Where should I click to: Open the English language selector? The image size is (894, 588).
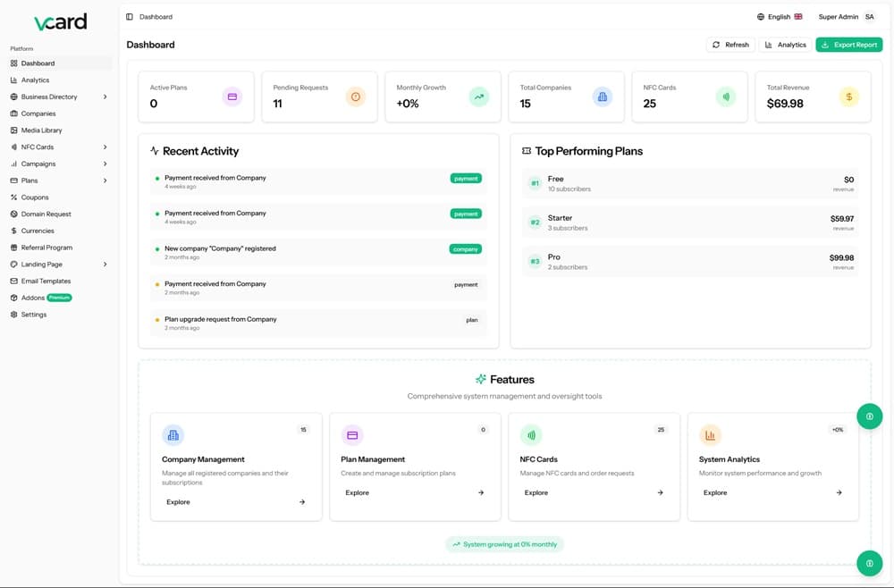tap(780, 17)
